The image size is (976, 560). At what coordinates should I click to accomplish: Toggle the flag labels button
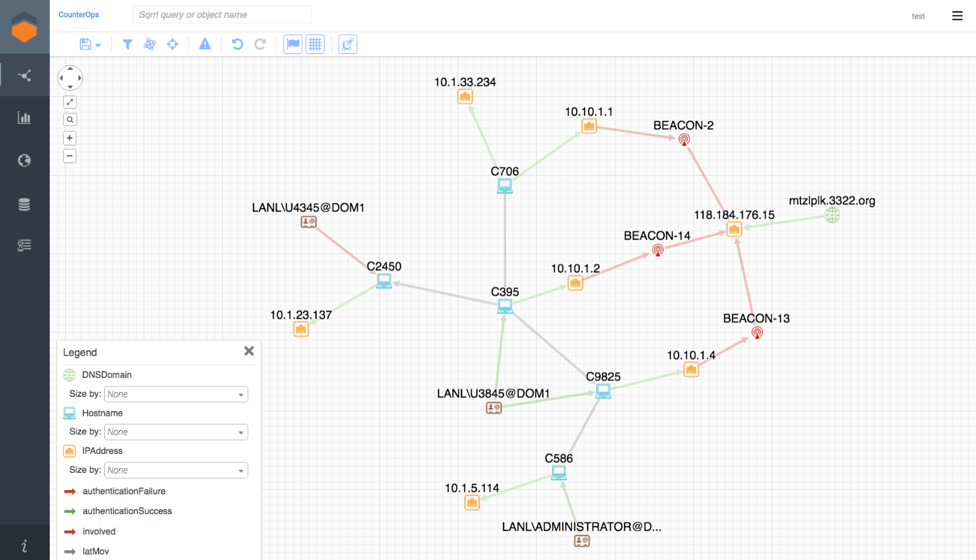pos(293,44)
